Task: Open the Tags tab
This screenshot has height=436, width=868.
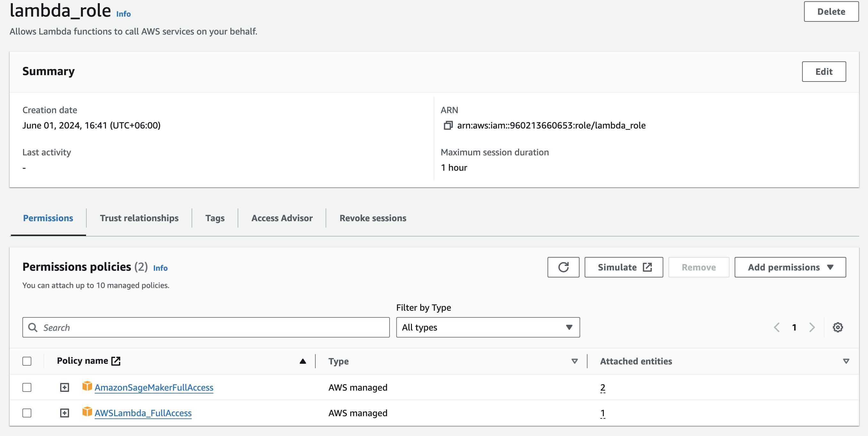Action: (215, 218)
